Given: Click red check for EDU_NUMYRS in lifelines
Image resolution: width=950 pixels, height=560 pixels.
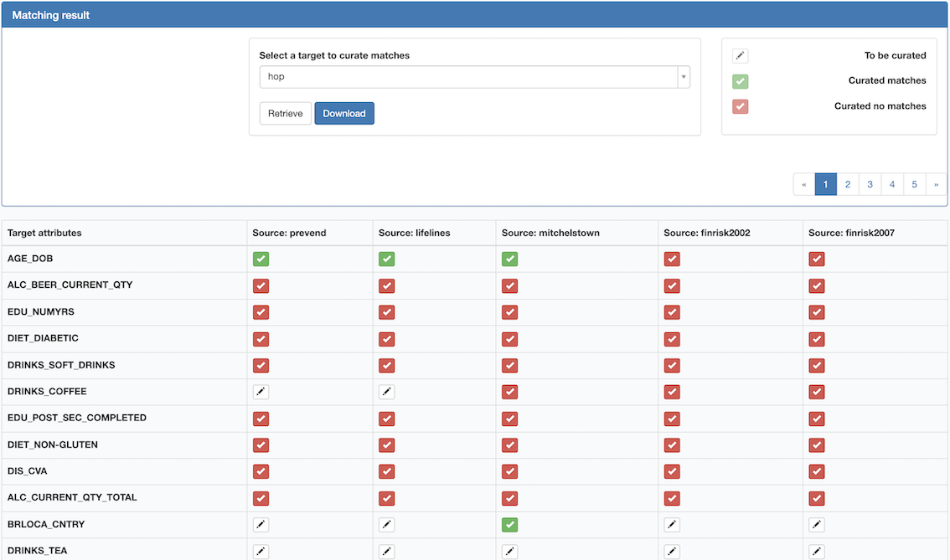Looking at the screenshot, I should [386, 312].
